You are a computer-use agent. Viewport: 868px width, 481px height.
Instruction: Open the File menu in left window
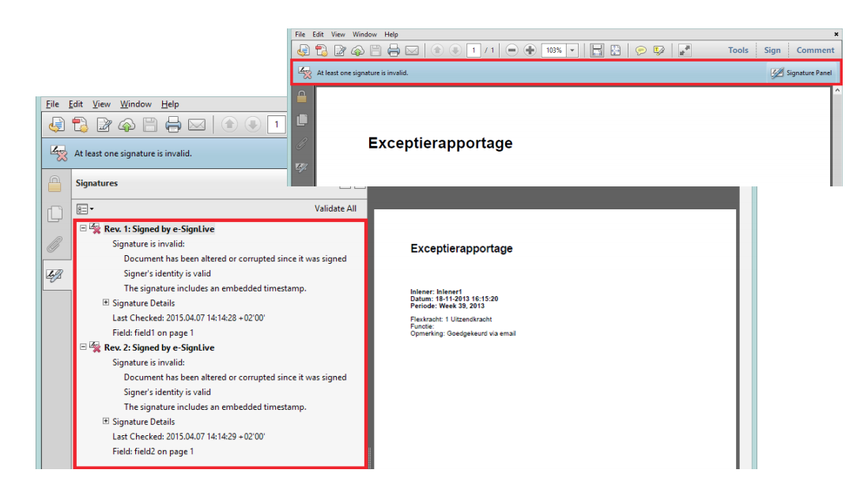[53, 104]
